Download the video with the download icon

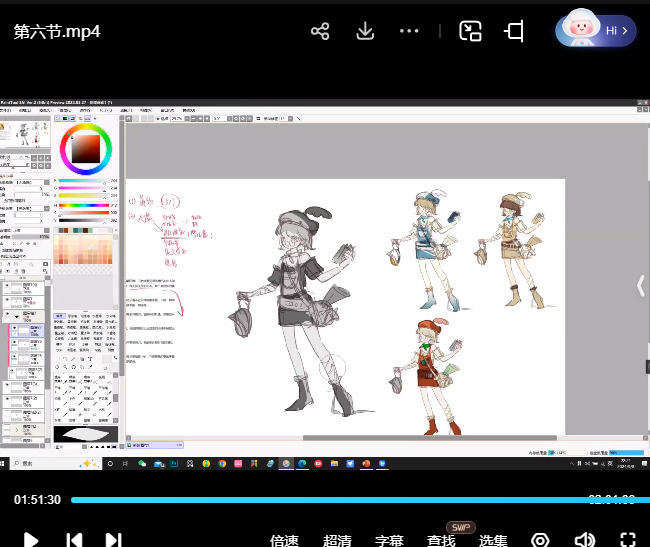365,31
